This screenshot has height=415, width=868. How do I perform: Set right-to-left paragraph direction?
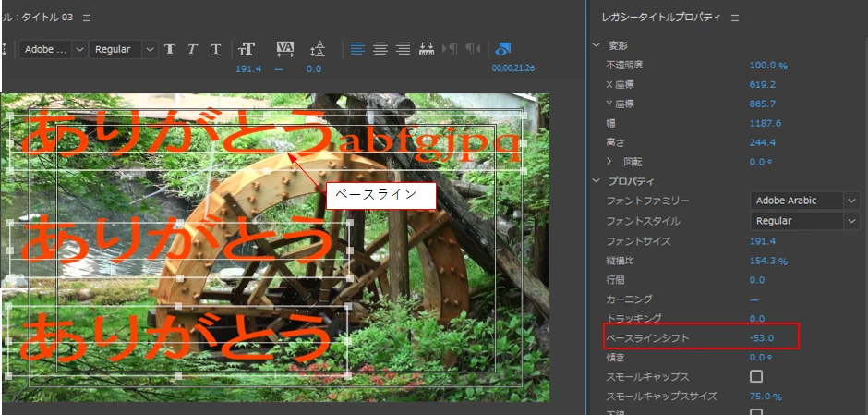click(x=473, y=49)
